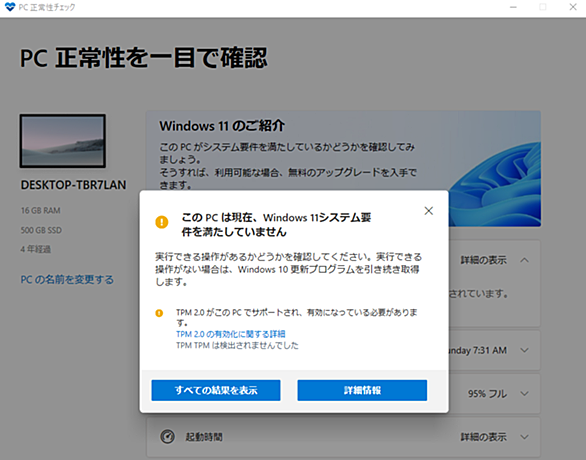Viewport: 586px width, 460px height.
Task: Close the Windows 11 requirements dialog
Action: (x=429, y=211)
